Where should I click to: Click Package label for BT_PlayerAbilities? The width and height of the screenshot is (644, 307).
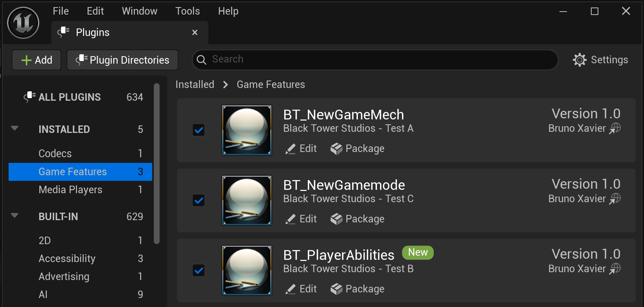365,289
